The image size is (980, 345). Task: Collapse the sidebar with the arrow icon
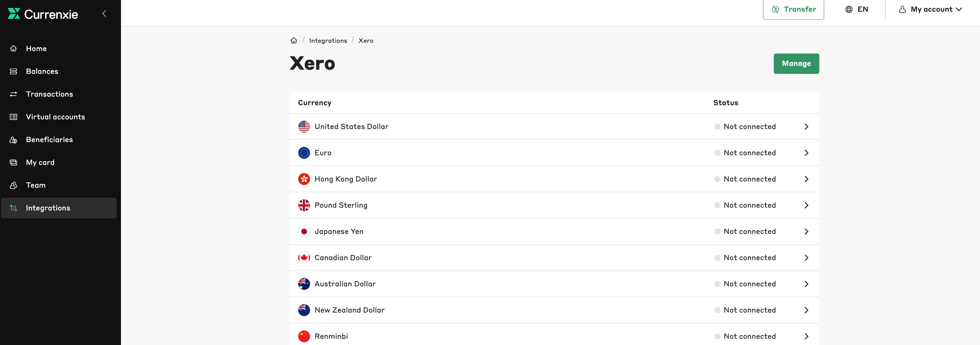tap(104, 14)
